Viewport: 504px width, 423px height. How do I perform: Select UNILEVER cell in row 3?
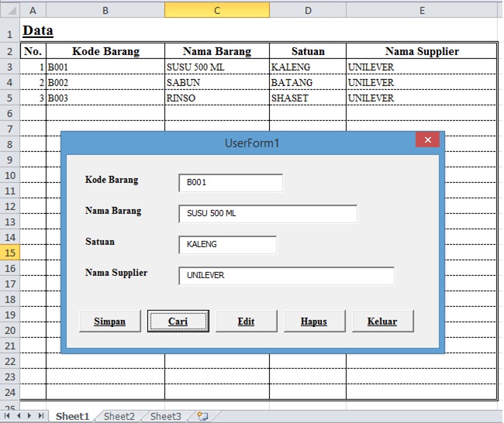(422, 67)
